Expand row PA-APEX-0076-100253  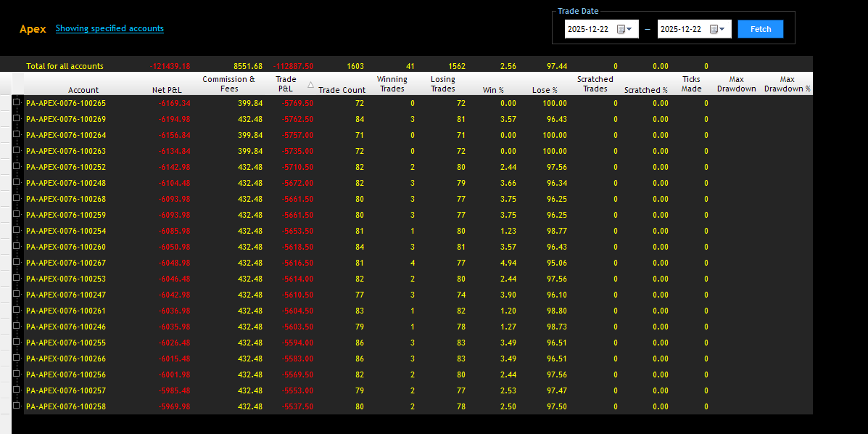coord(17,279)
